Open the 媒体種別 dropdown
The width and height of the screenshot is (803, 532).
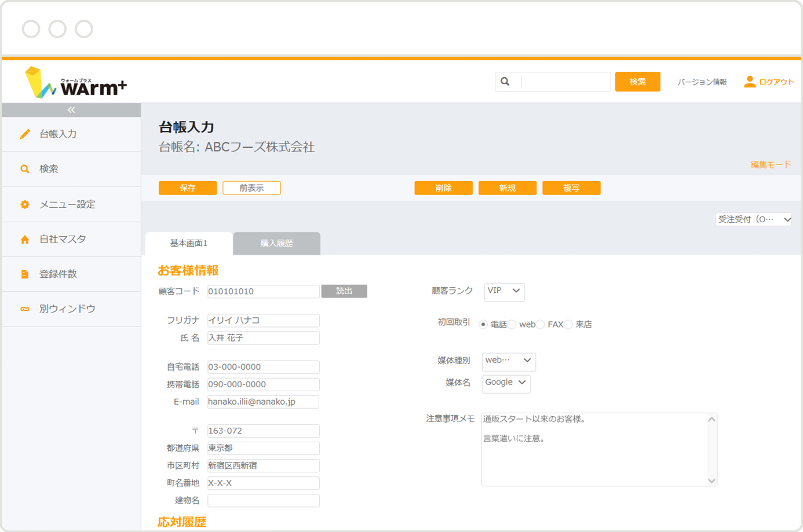click(509, 361)
